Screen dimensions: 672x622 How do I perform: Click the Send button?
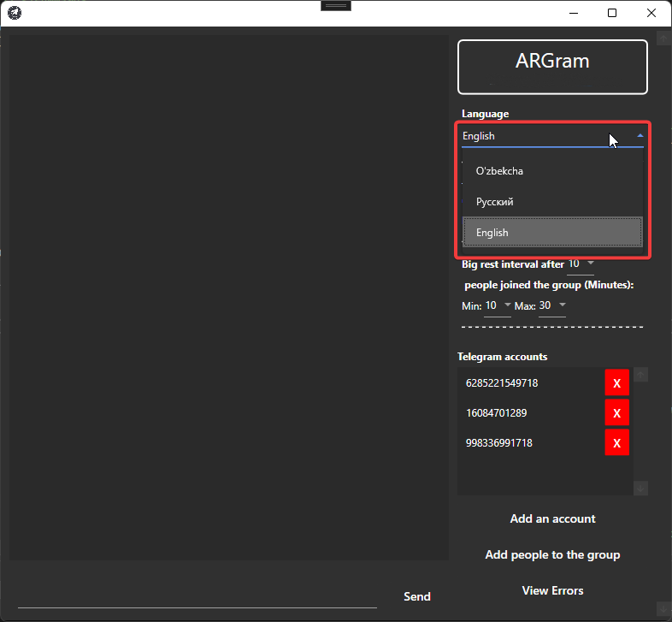(x=417, y=596)
